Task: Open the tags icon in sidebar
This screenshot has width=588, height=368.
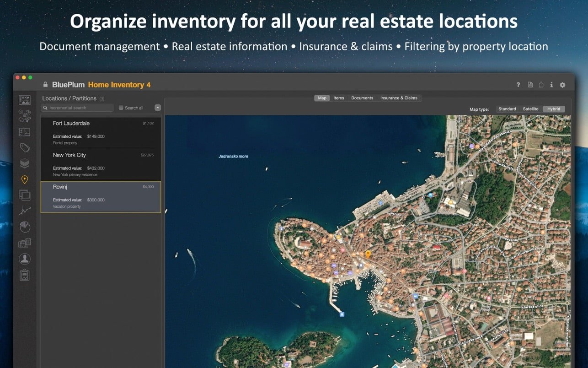Action: coord(25,147)
